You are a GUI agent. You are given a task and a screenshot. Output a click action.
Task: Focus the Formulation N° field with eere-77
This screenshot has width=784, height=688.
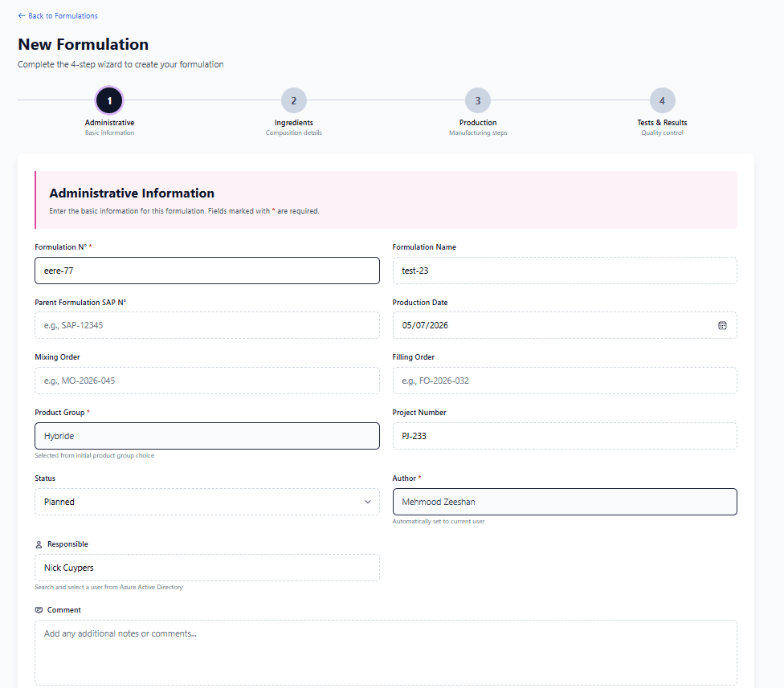click(x=207, y=271)
